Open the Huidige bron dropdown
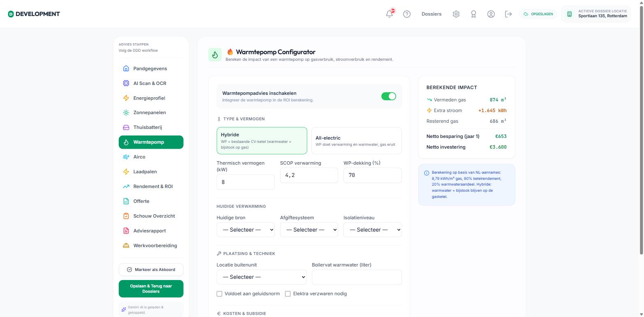 tap(246, 230)
